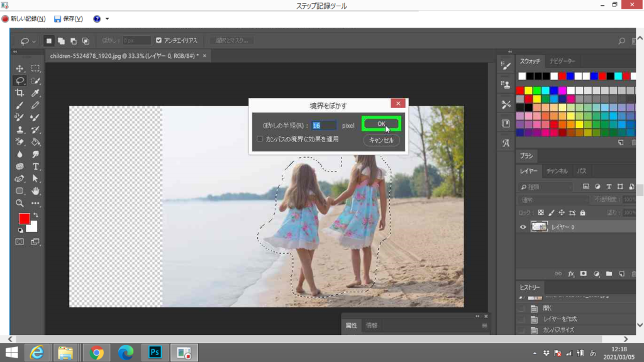
Task: Select the Eyedropper tool
Action: 36,93
